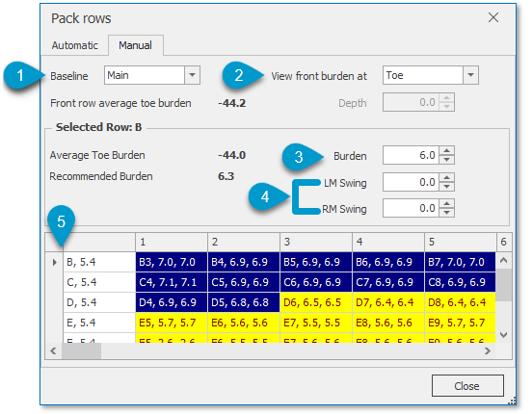Click inside the Burden input field
This screenshot has height=414, width=532.
[411, 155]
